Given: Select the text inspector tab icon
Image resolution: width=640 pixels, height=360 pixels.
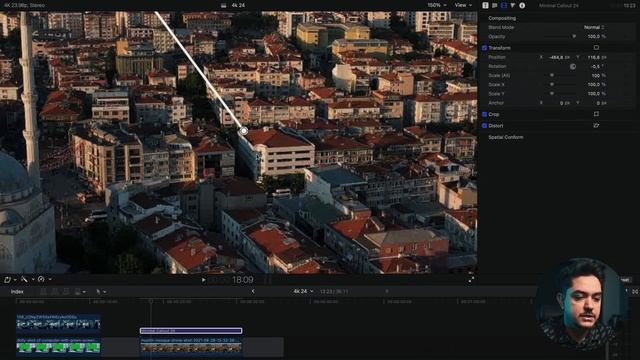Looking at the screenshot, I should coord(494,5).
